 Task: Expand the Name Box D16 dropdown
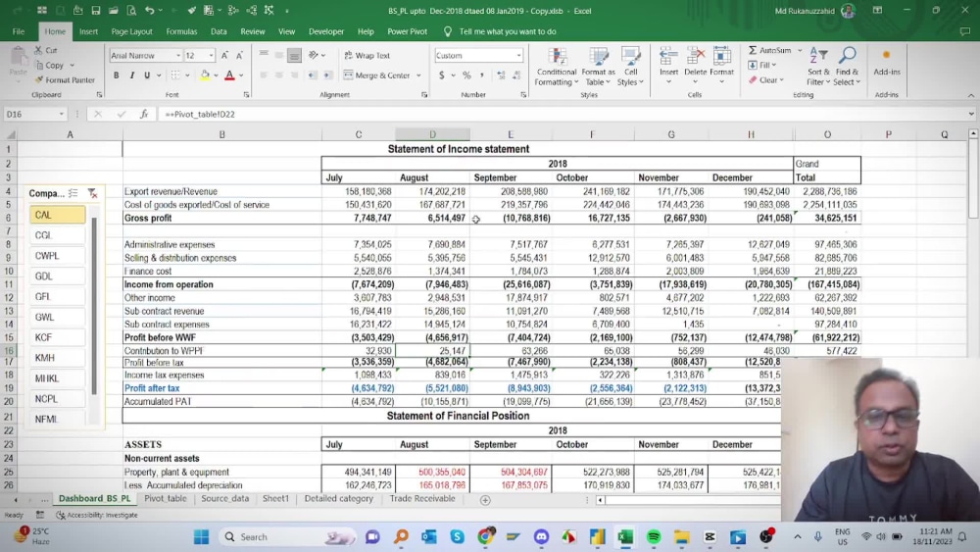point(61,115)
